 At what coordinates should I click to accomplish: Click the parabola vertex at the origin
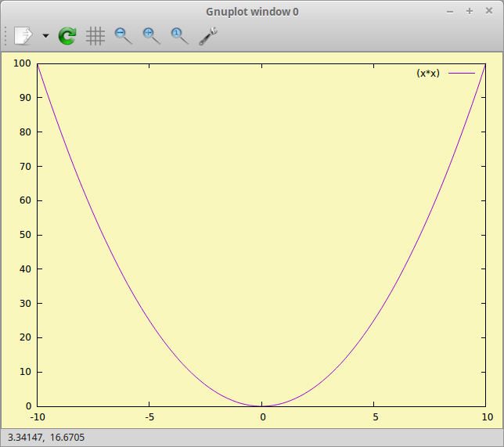tap(263, 406)
